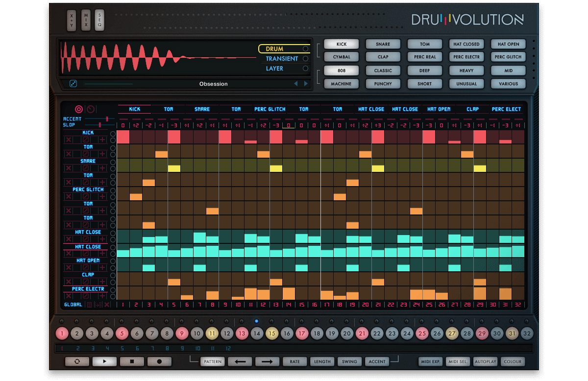Click the red target icon above Accent
588x381 pixels.
[x=79, y=109]
